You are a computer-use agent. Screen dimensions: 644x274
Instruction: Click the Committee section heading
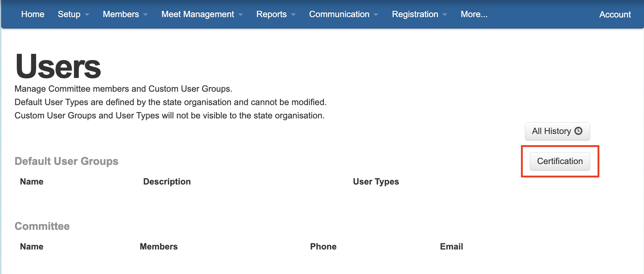(42, 226)
